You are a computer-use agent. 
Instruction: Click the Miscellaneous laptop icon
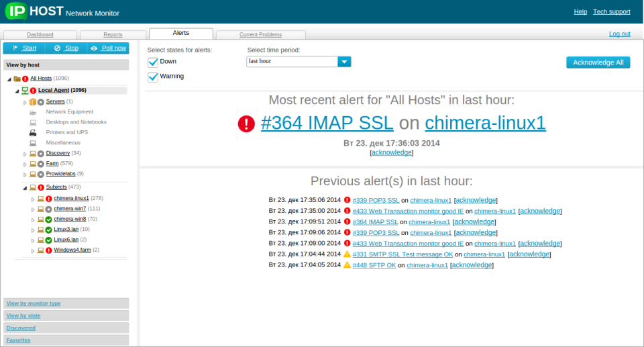33,143
